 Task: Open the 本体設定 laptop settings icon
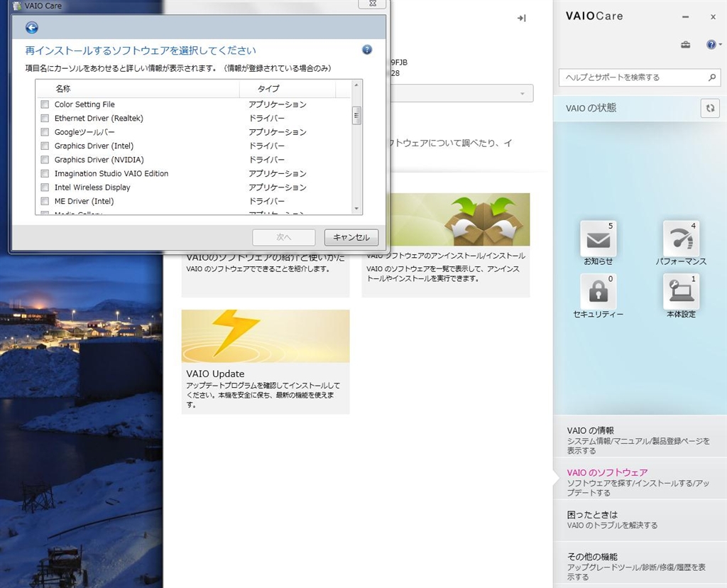[x=681, y=291]
